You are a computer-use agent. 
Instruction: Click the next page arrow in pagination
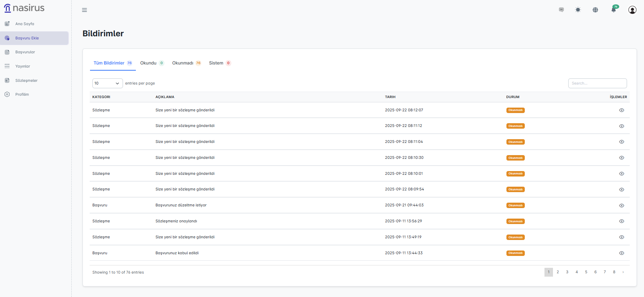coord(623,272)
